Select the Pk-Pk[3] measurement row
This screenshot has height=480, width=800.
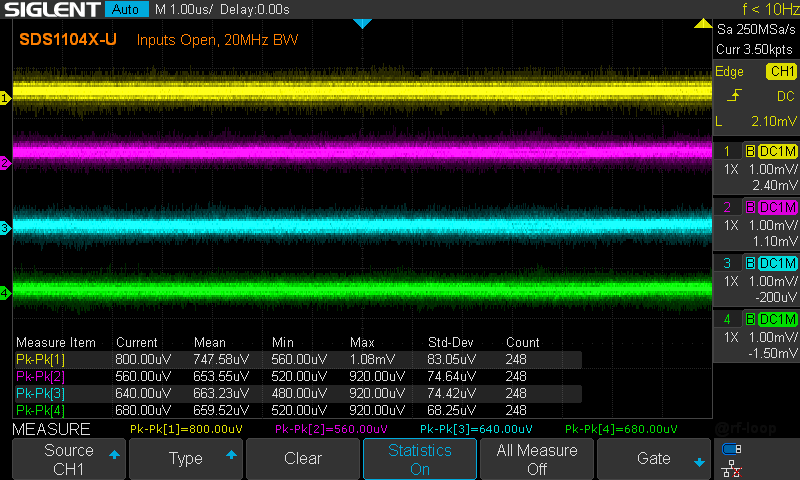[x=297, y=393]
